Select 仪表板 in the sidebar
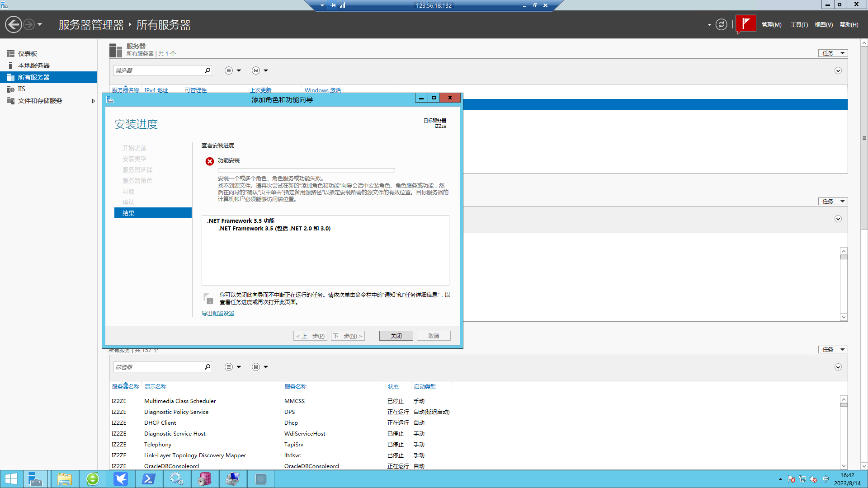The image size is (868, 488). [48, 54]
